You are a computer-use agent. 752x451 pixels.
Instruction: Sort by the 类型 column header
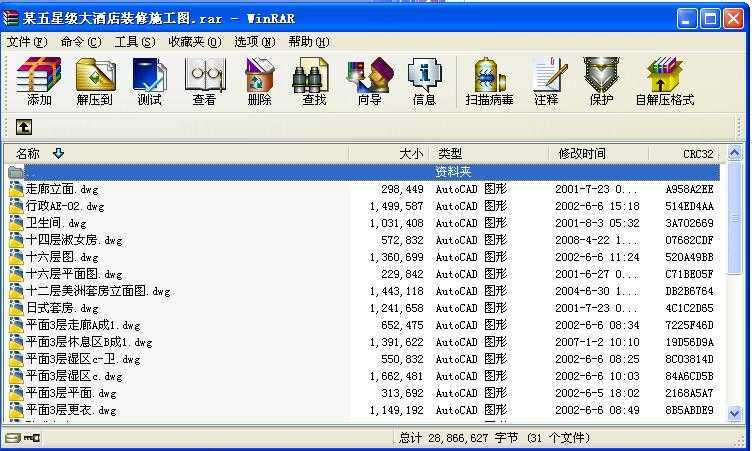[489, 154]
